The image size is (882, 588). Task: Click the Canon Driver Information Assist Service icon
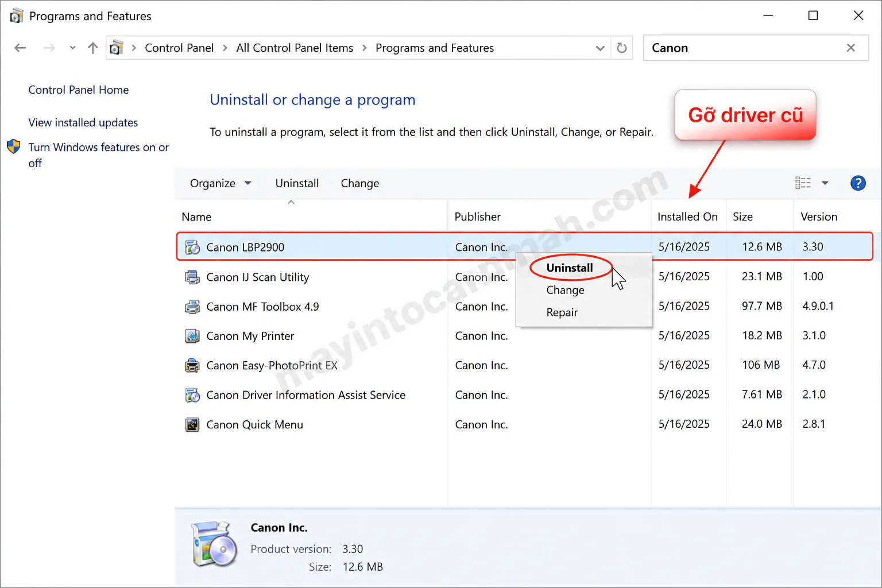[x=192, y=395]
